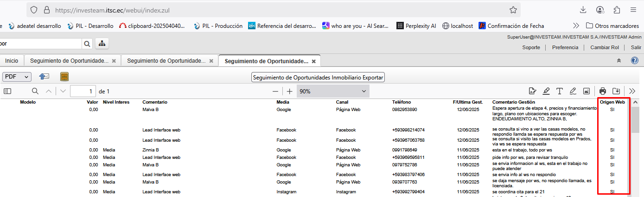This screenshot has height=197, width=644.
Task: Open the 90% zoom level dropdown
Action: pyautogui.click(x=333, y=92)
